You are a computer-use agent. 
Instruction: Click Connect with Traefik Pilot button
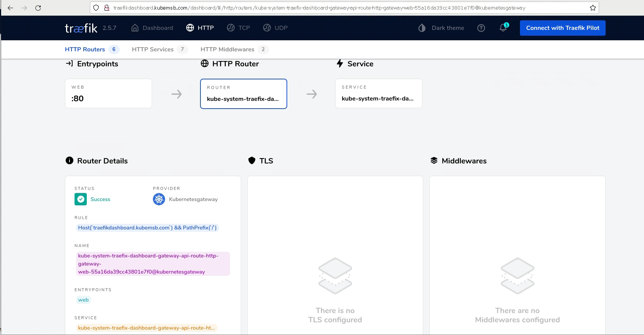(562, 28)
